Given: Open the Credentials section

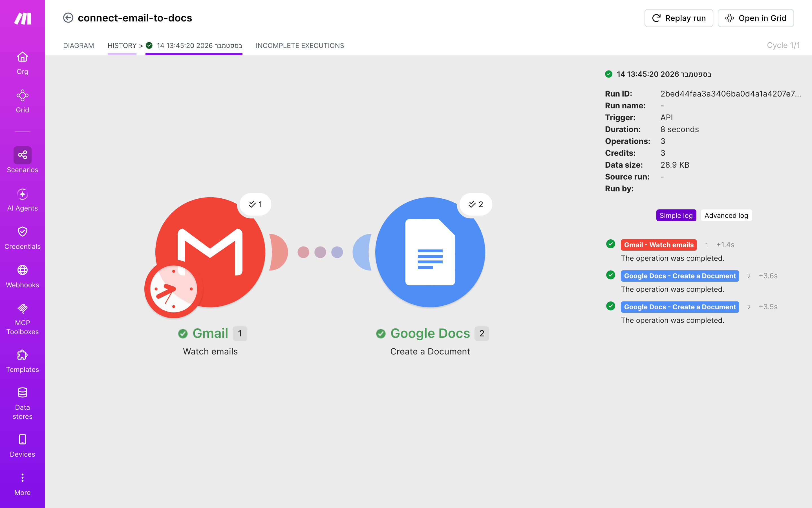Looking at the screenshot, I should point(23,238).
